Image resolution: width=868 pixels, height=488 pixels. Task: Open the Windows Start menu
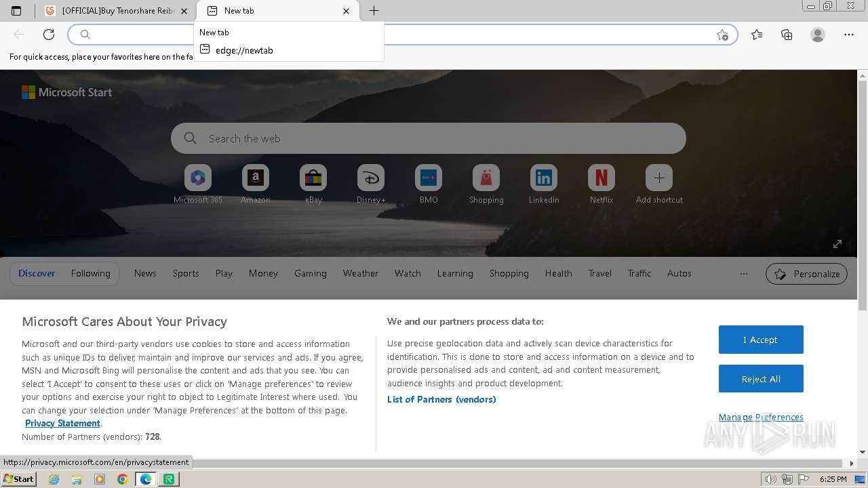click(x=19, y=479)
